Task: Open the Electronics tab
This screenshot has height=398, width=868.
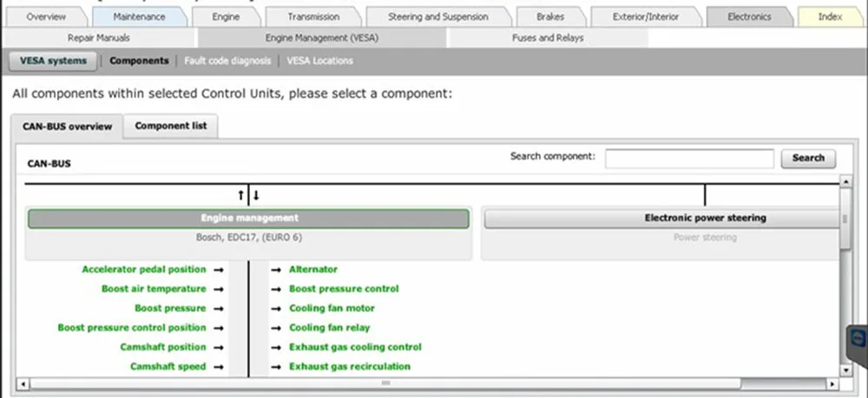Action: (750, 16)
